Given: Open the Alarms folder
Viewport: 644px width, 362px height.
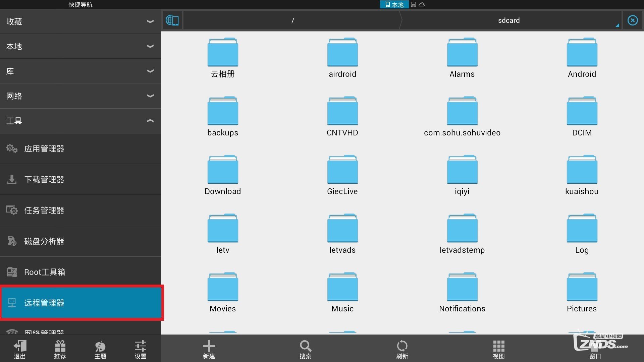Looking at the screenshot, I should click(x=462, y=58).
